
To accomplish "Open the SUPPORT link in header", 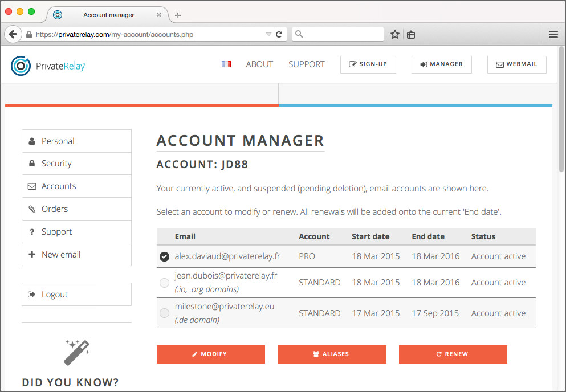I will [x=307, y=64].
